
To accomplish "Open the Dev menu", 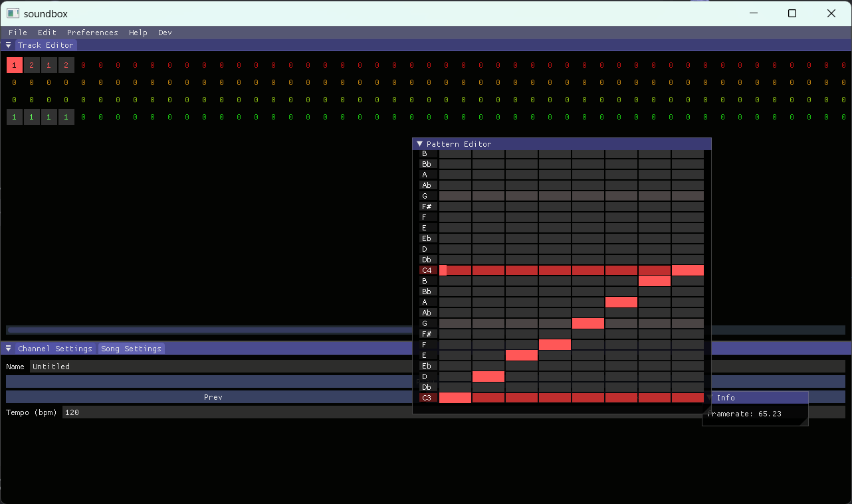I will 165,32.
